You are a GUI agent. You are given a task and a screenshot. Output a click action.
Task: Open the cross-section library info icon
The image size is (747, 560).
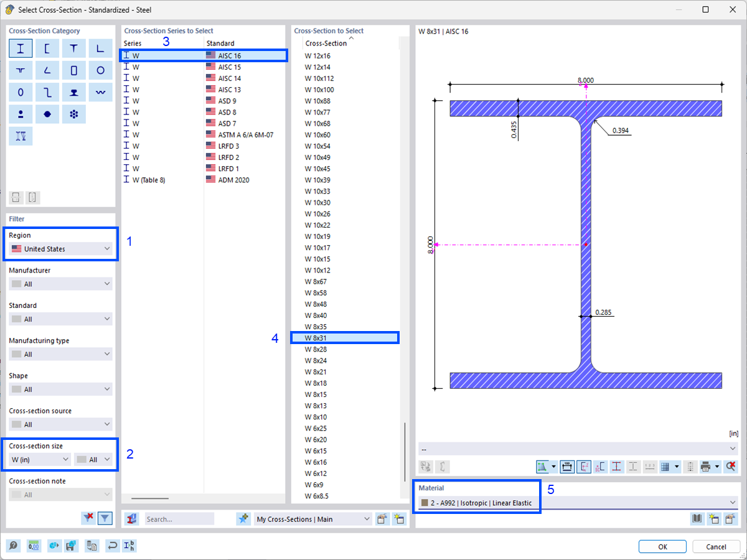coord(131,519)
